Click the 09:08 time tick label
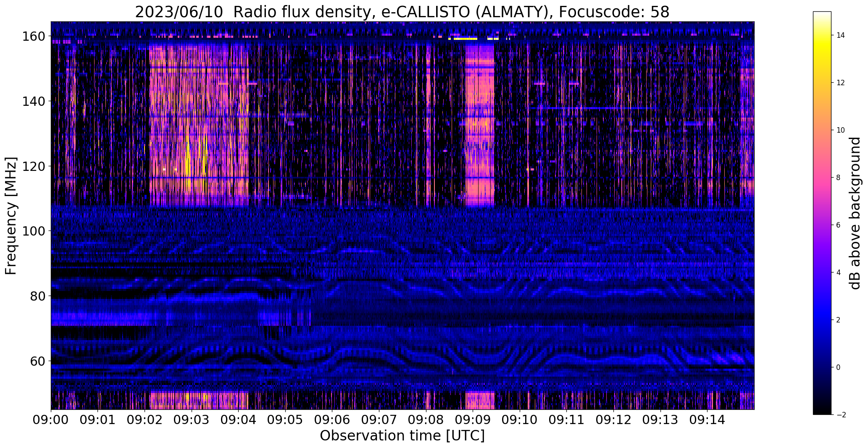Viewport: 868px width, 448px height. pos(426,419)
